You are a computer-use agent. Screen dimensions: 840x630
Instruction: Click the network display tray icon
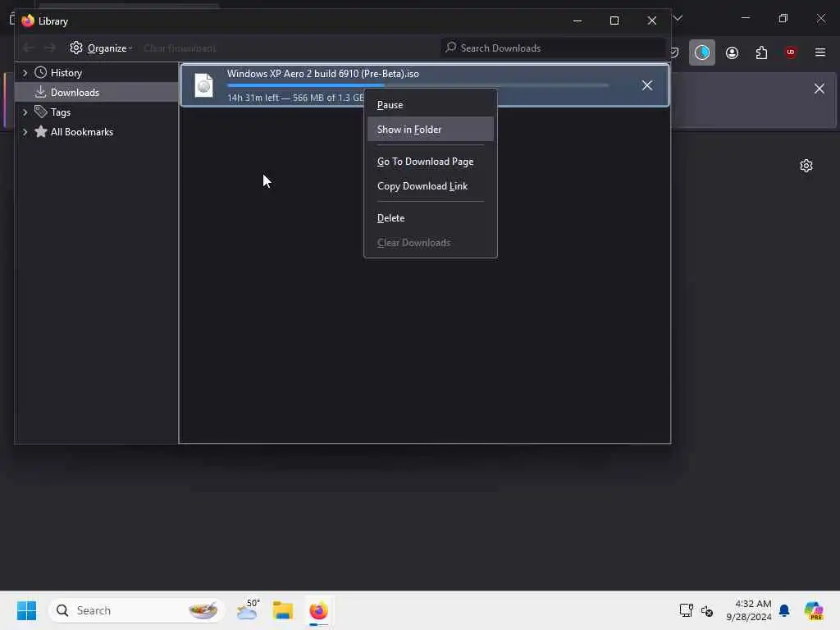687,610
